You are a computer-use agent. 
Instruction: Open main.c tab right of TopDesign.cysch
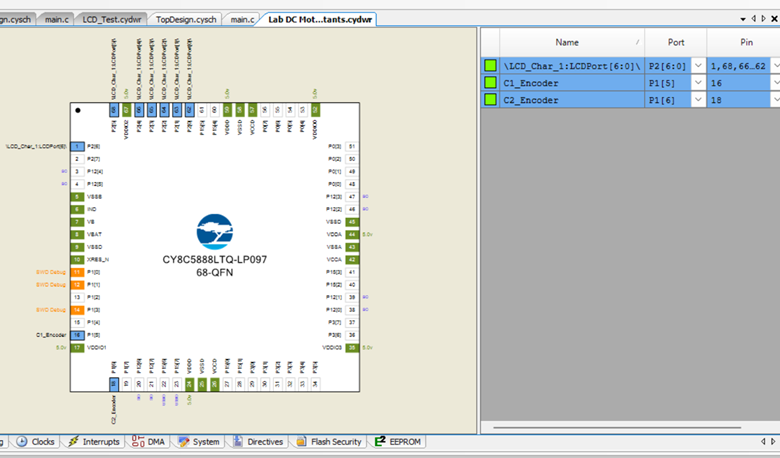[x=242, y=19]
